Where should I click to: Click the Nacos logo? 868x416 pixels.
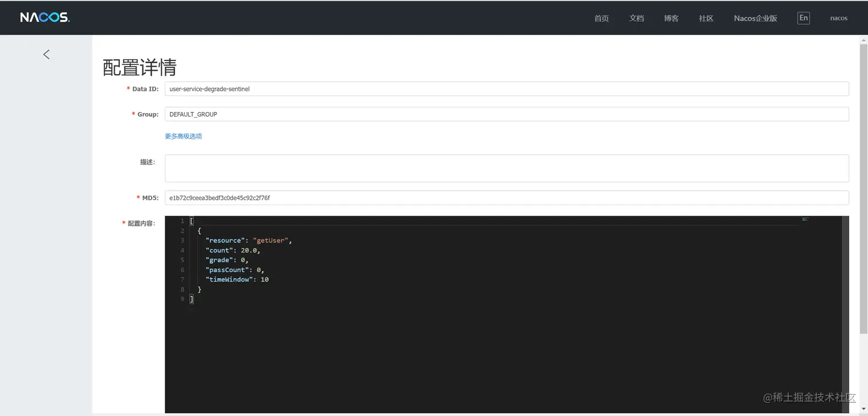pyautogui.click(x=45, y=17)
